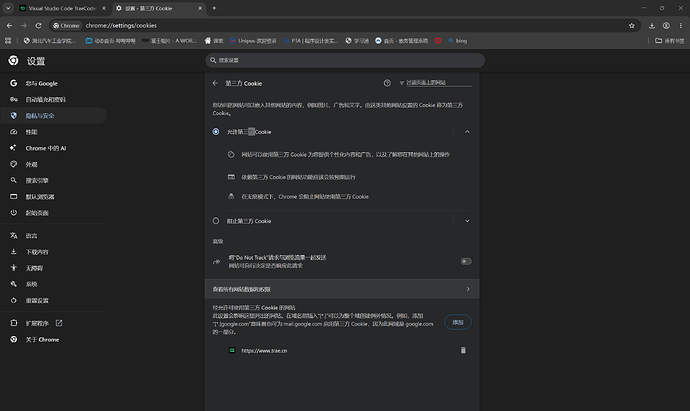Image resolution: width=690 pixels, height=411 pixels.
Task: Open the apps grid icon in bookmarks bar
Action: [x=8, y=40]
